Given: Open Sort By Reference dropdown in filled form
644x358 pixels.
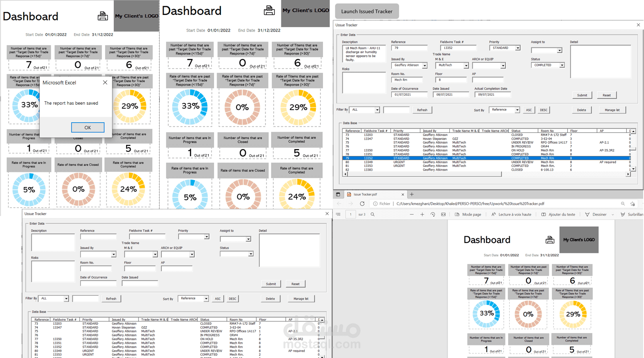Looking at the screenshot, I should (x=517, y=110).
